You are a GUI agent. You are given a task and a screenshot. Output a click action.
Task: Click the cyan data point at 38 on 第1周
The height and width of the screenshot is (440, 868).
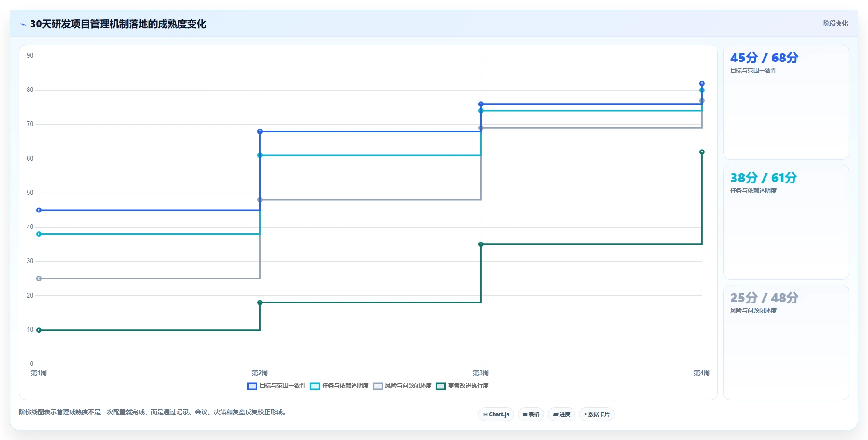tap(39, 234)
